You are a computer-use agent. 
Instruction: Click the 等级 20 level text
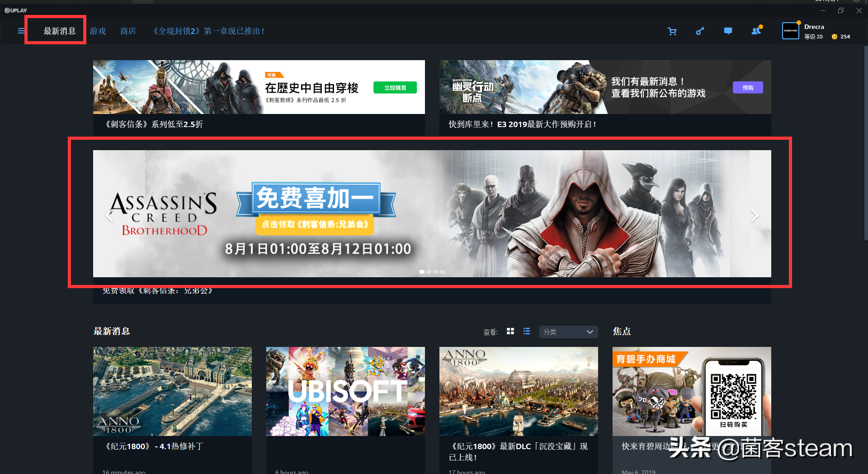point(813,37)
